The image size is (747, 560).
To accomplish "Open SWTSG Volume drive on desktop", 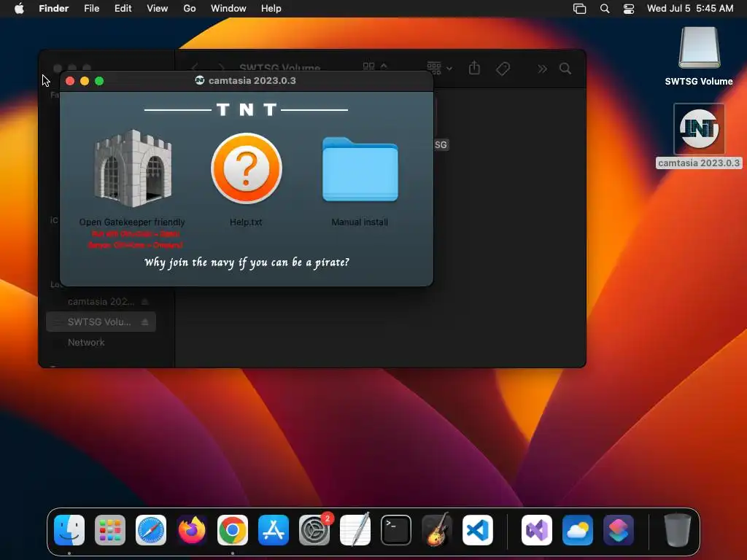I will pos(699,48).
